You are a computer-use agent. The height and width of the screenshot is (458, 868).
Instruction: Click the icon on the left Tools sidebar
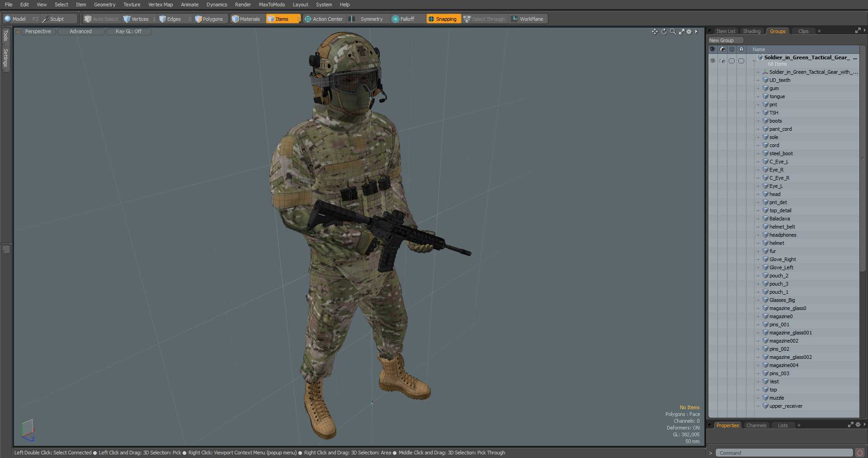pyautogui.click(x=6, y=249)
